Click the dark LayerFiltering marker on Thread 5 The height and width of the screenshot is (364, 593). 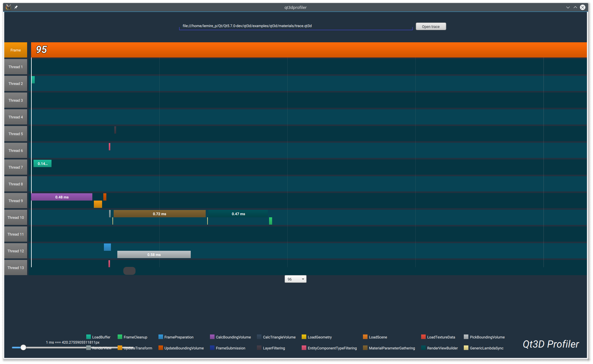click(x=115, y=130)
